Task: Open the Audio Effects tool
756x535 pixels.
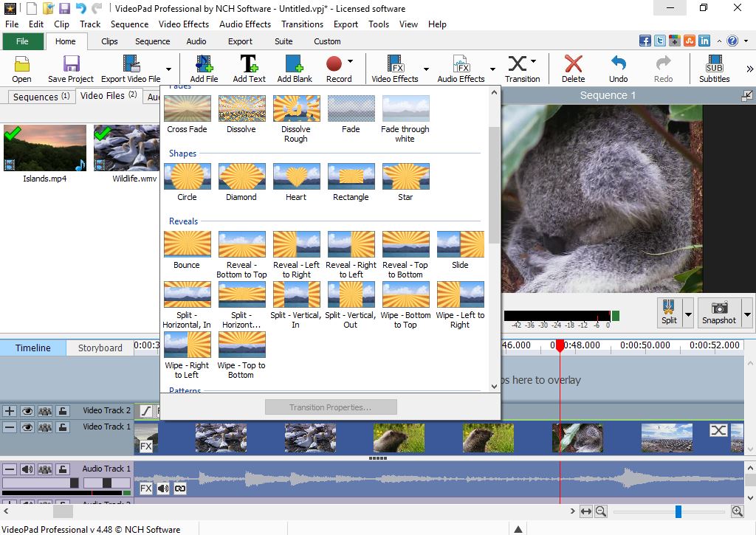Action: pyautogui.click(x=461, y=69)
